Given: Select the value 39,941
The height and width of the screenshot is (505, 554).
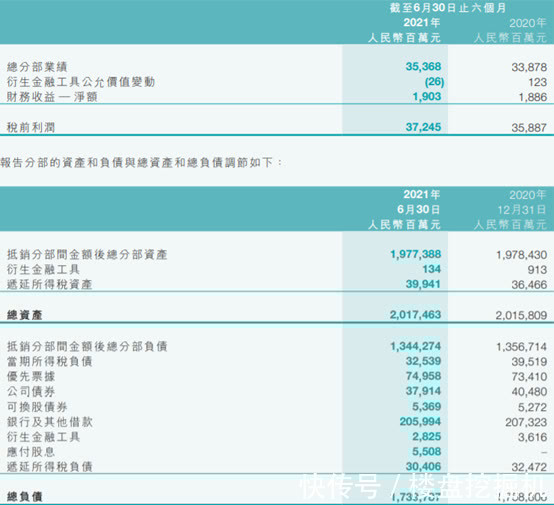Looking at the screenshot, I should click(x=423, y=284).
